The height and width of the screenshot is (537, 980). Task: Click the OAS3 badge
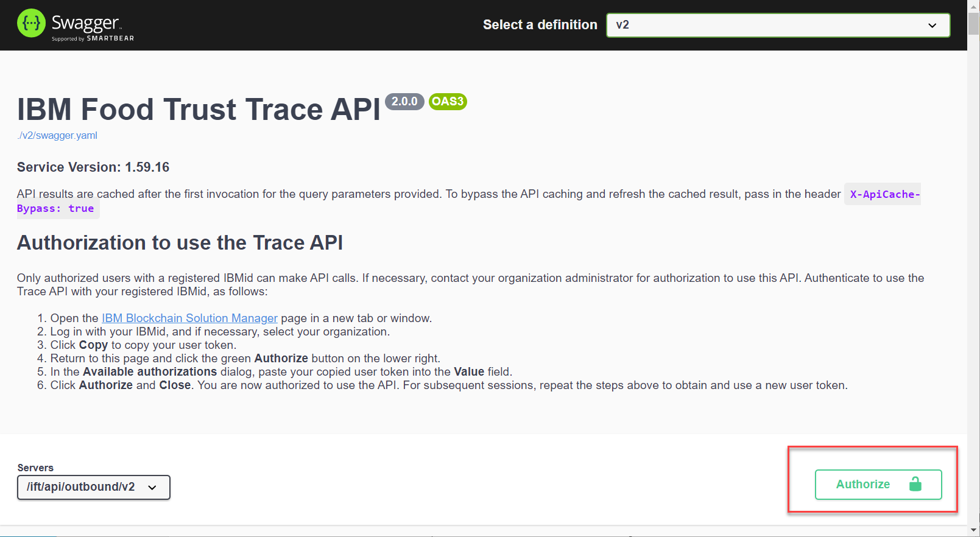[448, 102]
